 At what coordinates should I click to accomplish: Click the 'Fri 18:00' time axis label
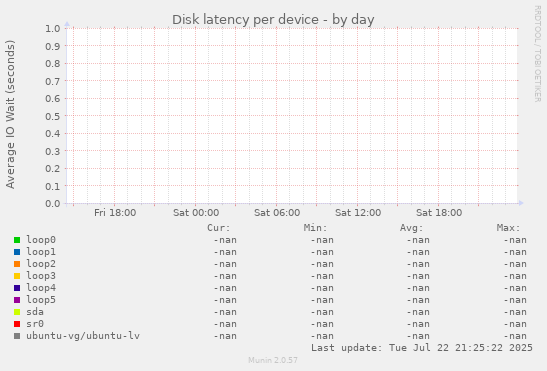point(115,213)
